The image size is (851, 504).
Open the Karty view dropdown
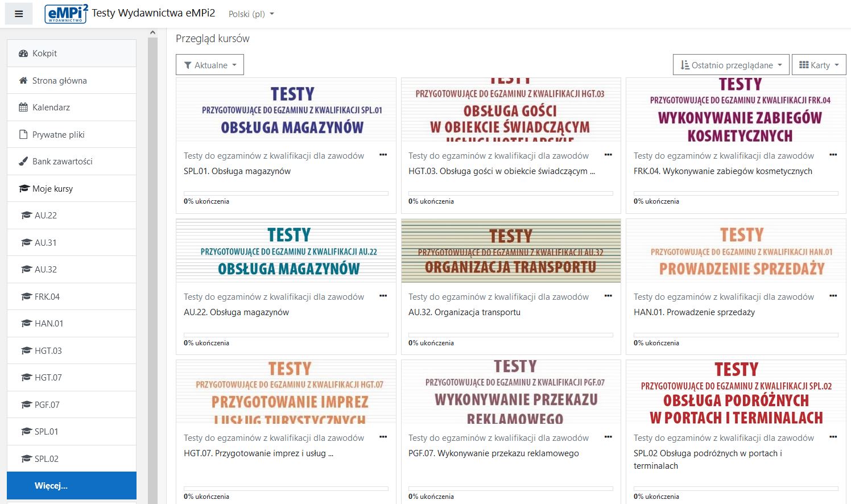coord(819,65)
